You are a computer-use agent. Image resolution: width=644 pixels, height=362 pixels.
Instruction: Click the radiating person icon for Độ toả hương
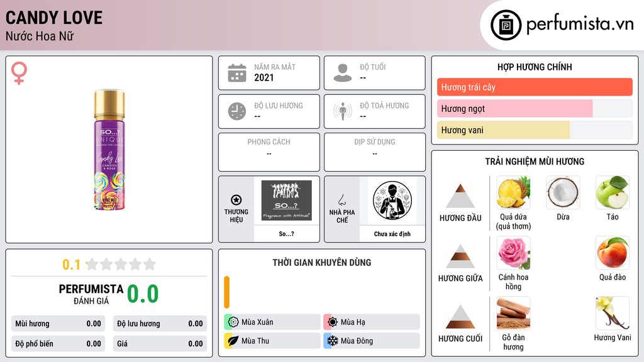tap(343, 111)
